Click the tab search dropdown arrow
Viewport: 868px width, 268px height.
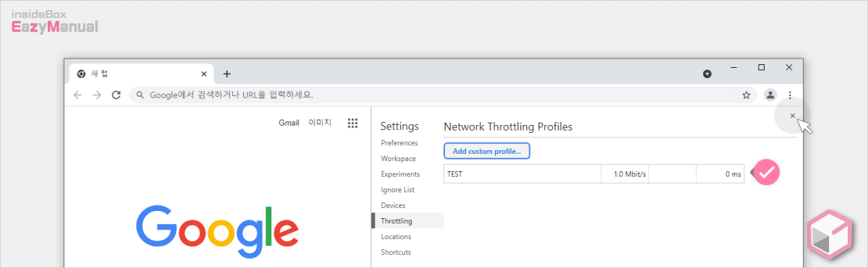coord(707,74)
